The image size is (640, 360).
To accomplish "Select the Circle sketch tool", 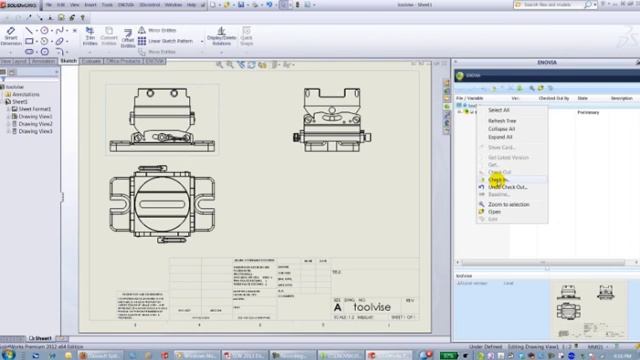I will pyautogui.click(x=44, y=31).
